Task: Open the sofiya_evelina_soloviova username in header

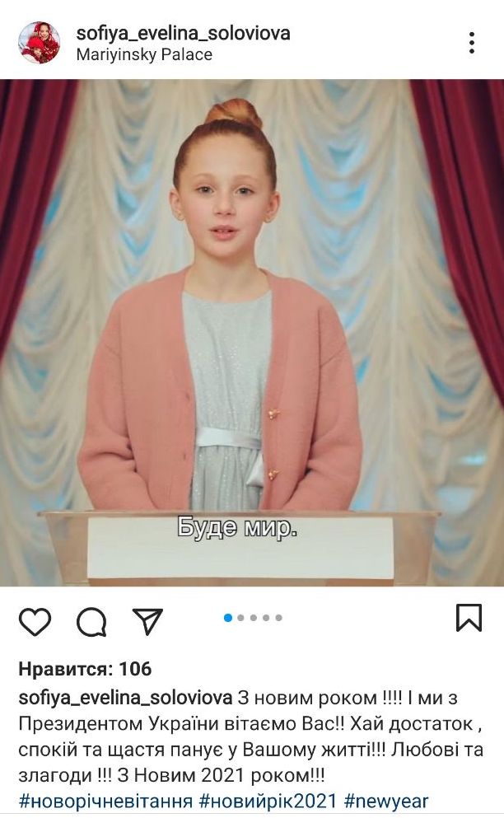Action: pyautogui.click(x=183, y=34)
